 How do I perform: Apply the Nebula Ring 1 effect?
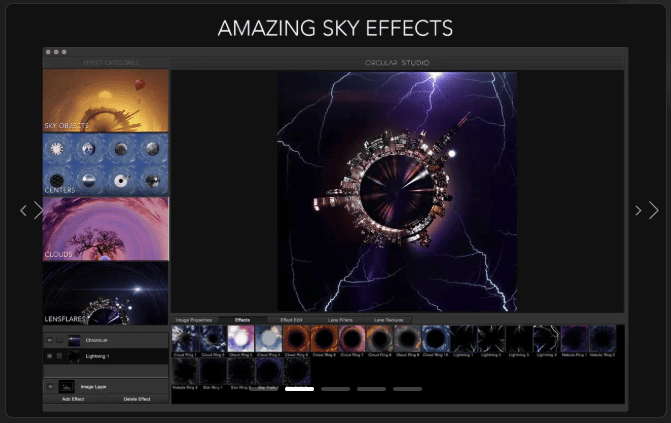[x=575, y=339]
